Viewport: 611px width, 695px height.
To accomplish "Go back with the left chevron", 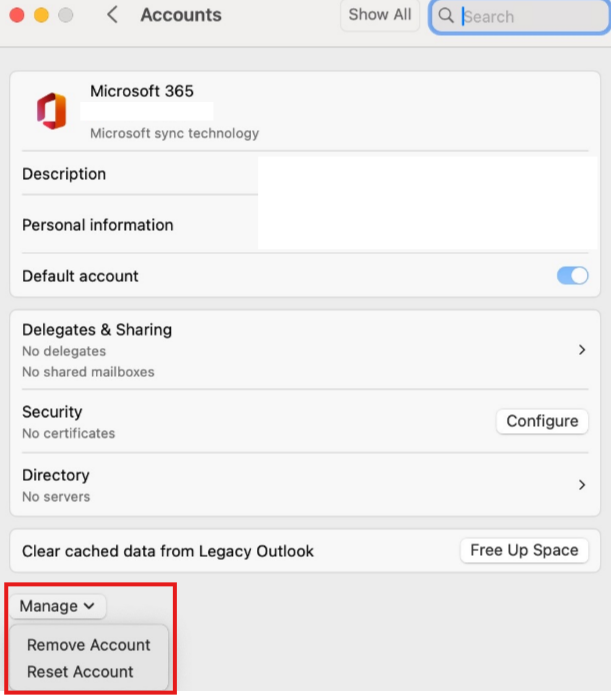I will tap(112, 15).
